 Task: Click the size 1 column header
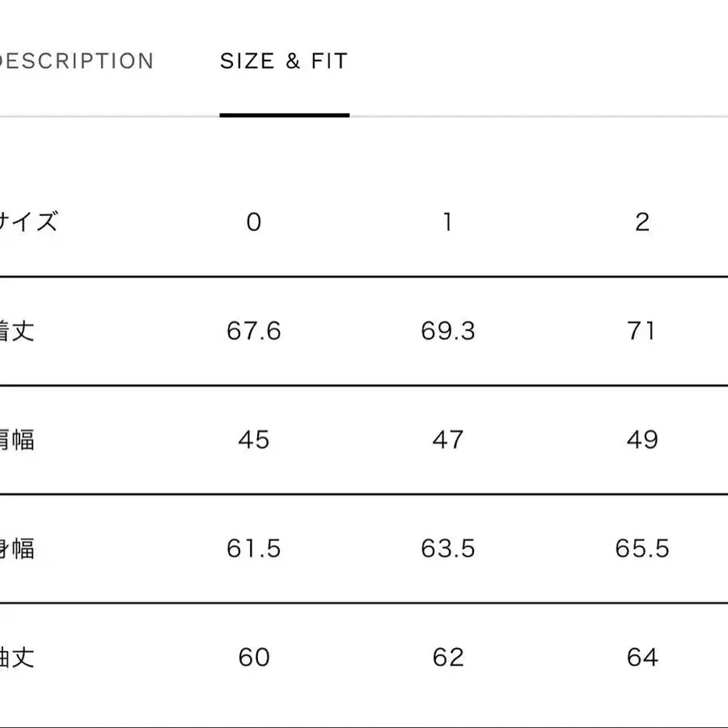click(447, 222)
